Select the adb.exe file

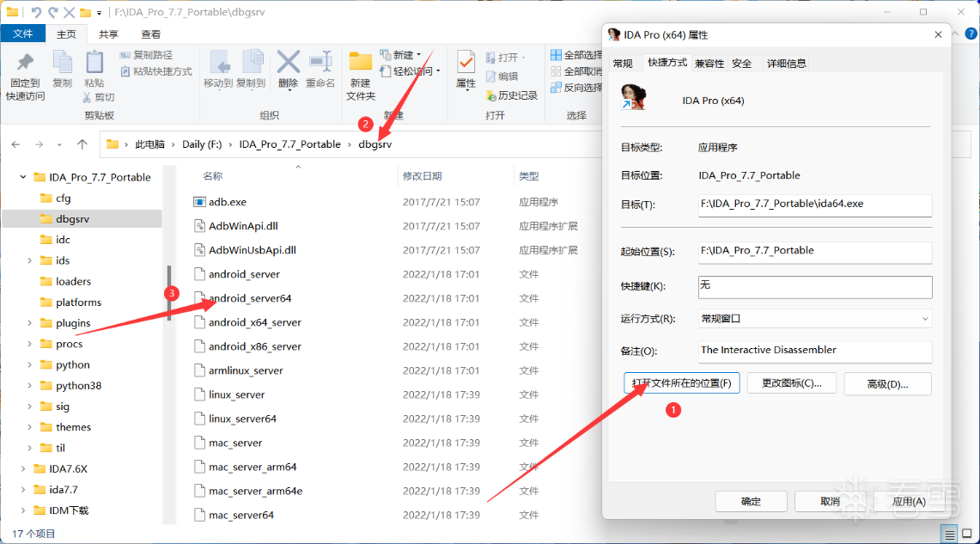pos(228,202)
